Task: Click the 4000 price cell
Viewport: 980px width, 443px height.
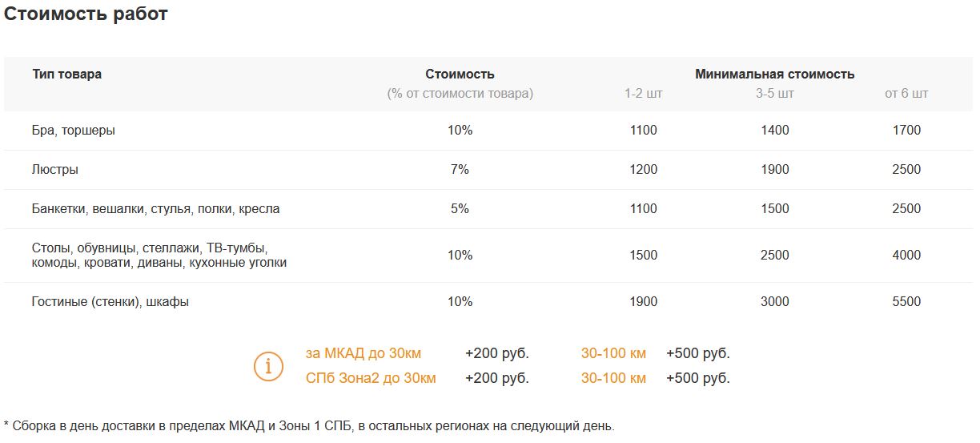Action: tap(906, 256)
